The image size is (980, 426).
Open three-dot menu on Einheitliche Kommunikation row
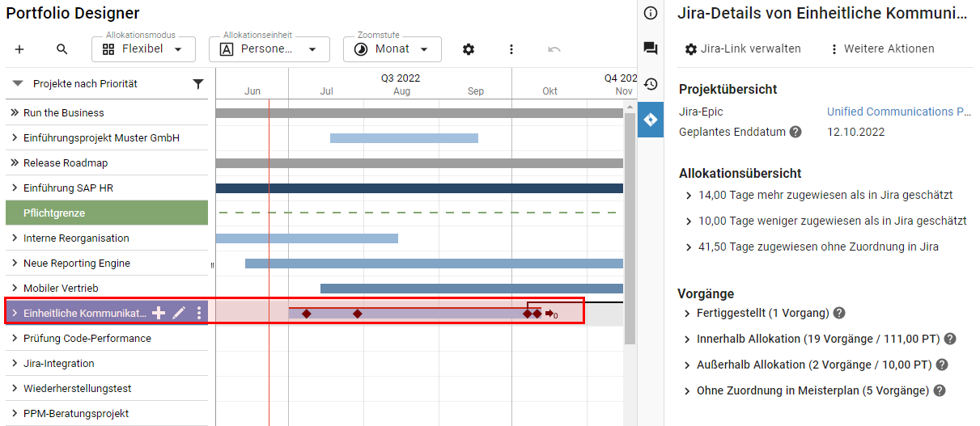199,313
